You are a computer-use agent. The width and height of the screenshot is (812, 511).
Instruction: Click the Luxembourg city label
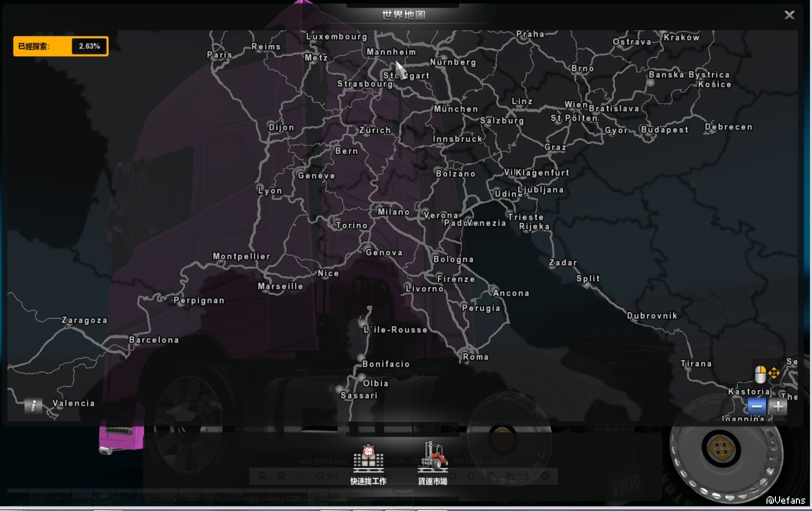pos(337,37)
